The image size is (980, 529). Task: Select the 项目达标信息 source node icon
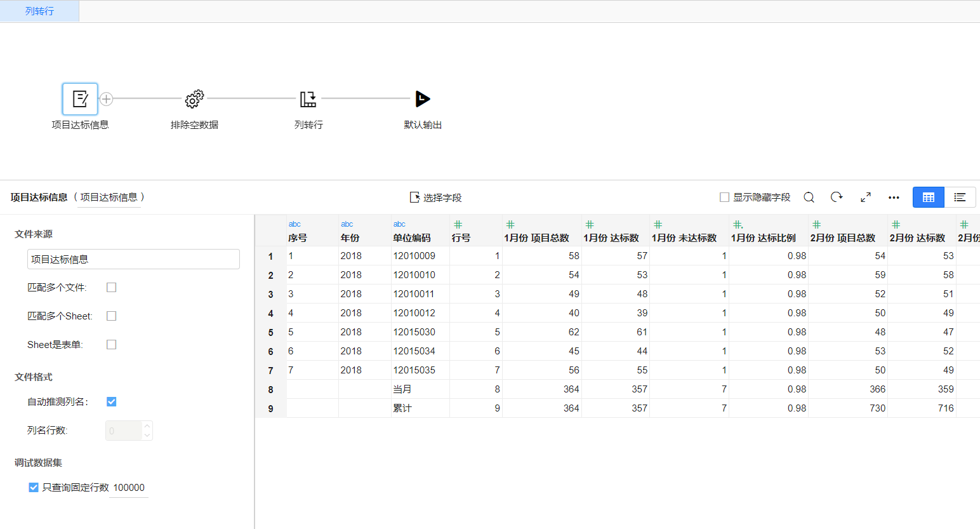pyautogui.click(x=80, y=99)
